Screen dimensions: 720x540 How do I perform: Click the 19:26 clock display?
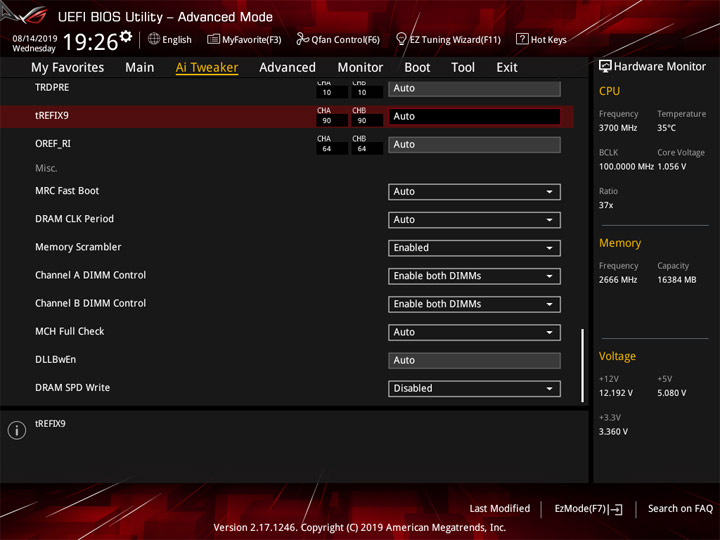tap(90, 42)
